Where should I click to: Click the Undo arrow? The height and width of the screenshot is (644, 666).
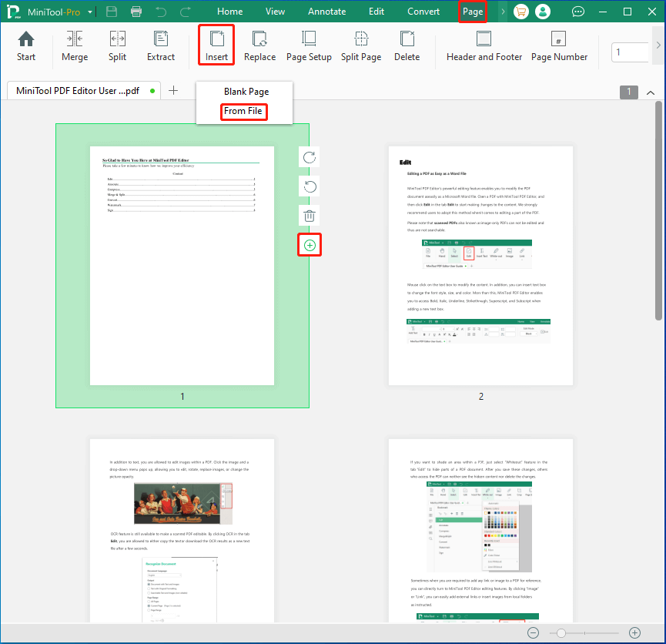[x=161, y=12]
